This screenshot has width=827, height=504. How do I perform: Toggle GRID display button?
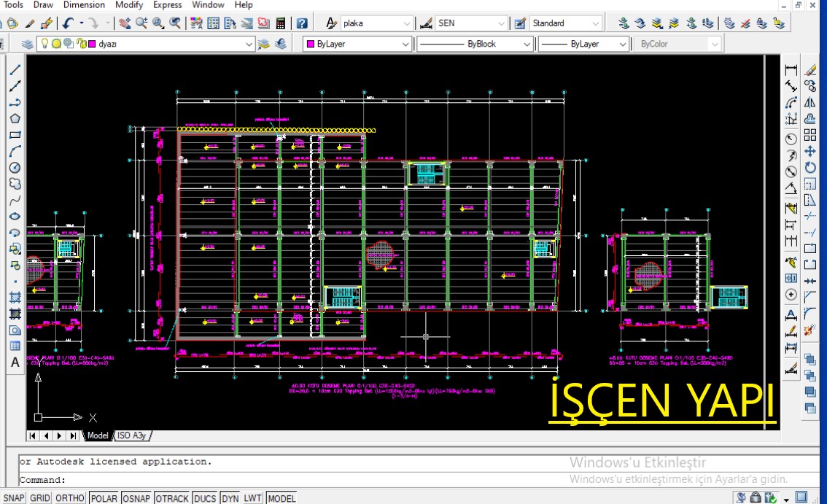(40, 498)
